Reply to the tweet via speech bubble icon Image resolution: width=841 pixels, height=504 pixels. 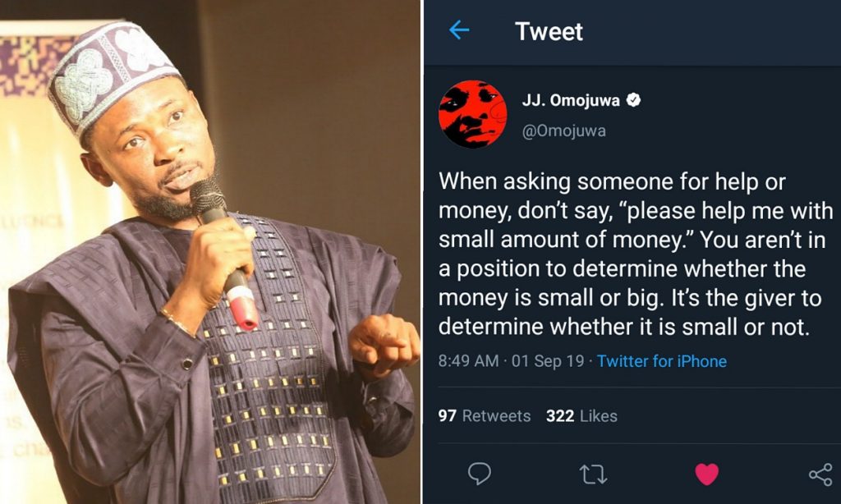479,474
